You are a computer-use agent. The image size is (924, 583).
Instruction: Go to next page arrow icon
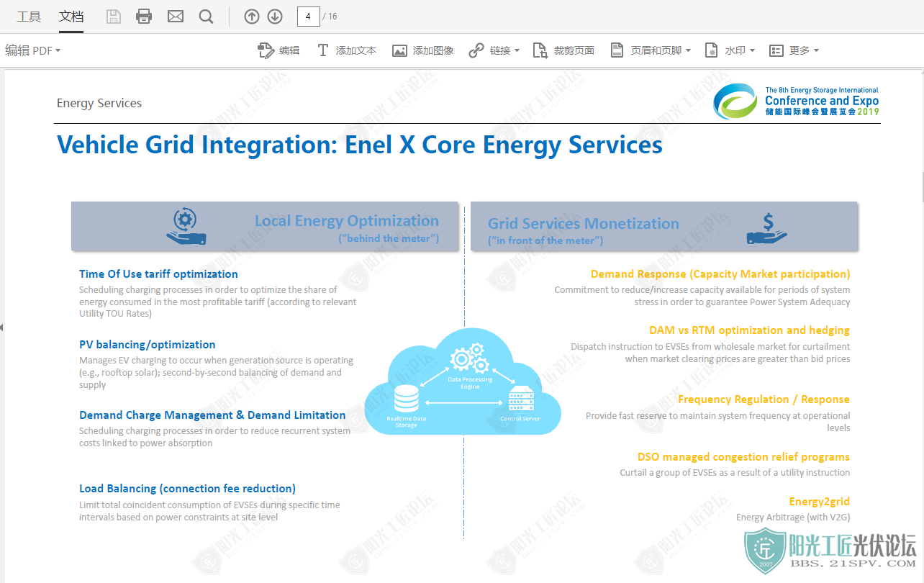(275, 17)
